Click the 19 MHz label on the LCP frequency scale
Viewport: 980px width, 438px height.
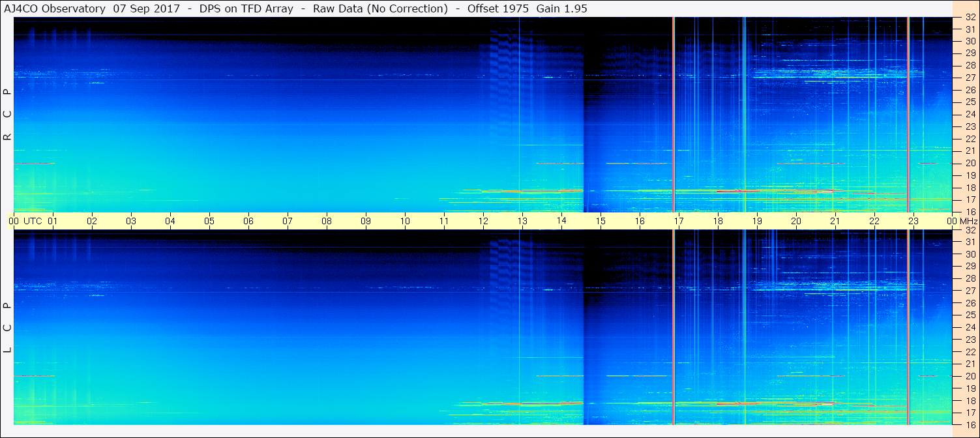[970, 388]
